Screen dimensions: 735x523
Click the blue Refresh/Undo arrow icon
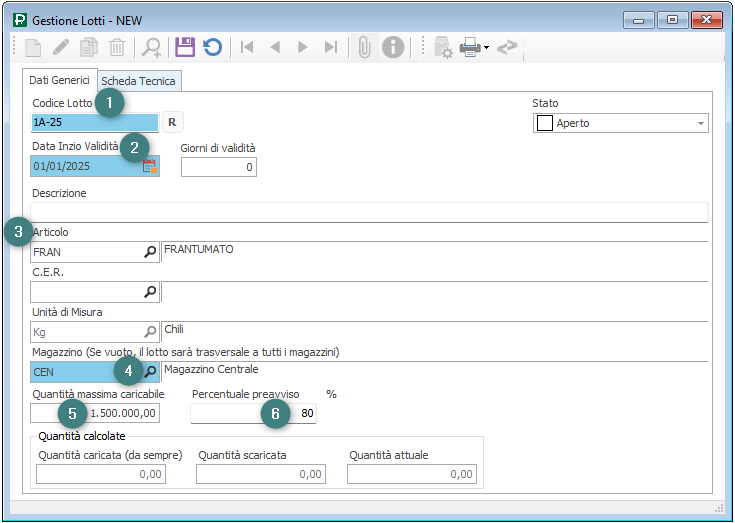click(x=212, y=47)
